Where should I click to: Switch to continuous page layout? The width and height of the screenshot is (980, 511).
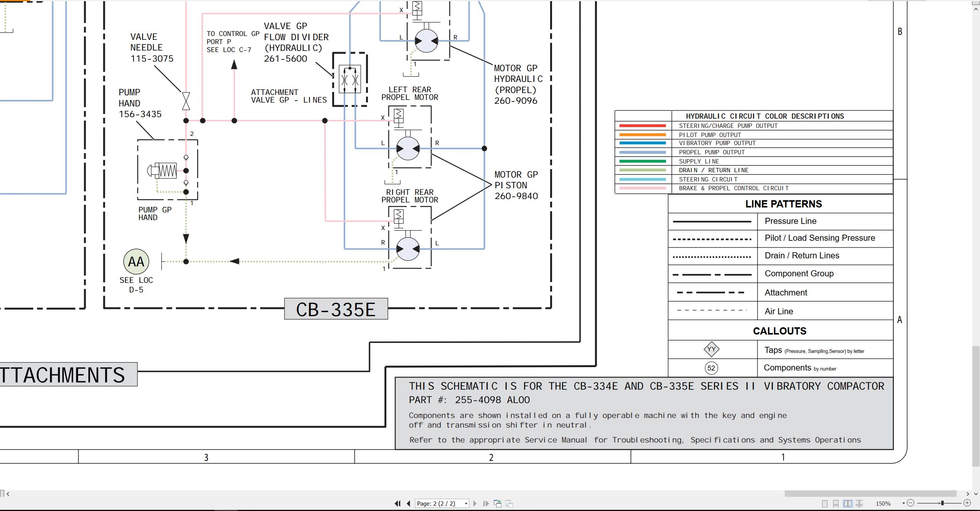[x=836, y=504]
